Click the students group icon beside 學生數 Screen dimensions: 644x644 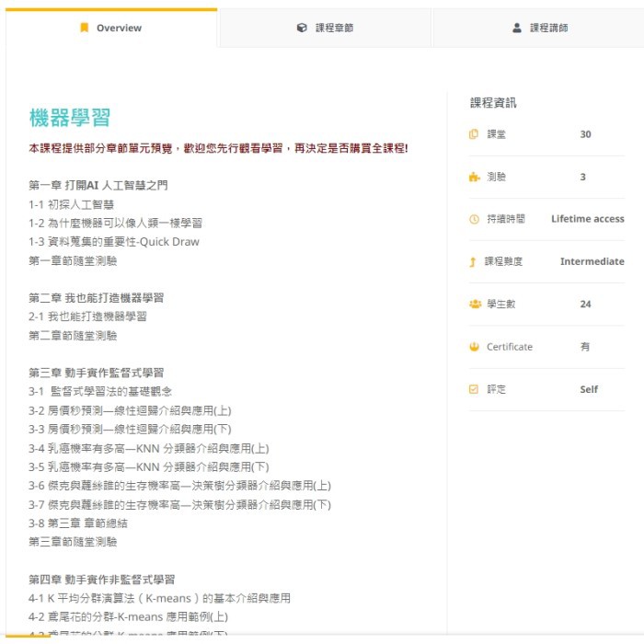[474, 305]
